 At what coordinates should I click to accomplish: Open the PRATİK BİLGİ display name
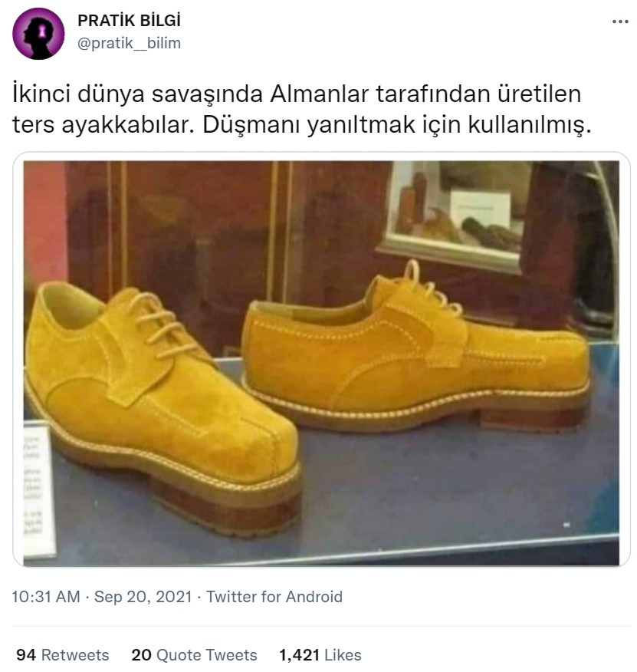(129, 21)
